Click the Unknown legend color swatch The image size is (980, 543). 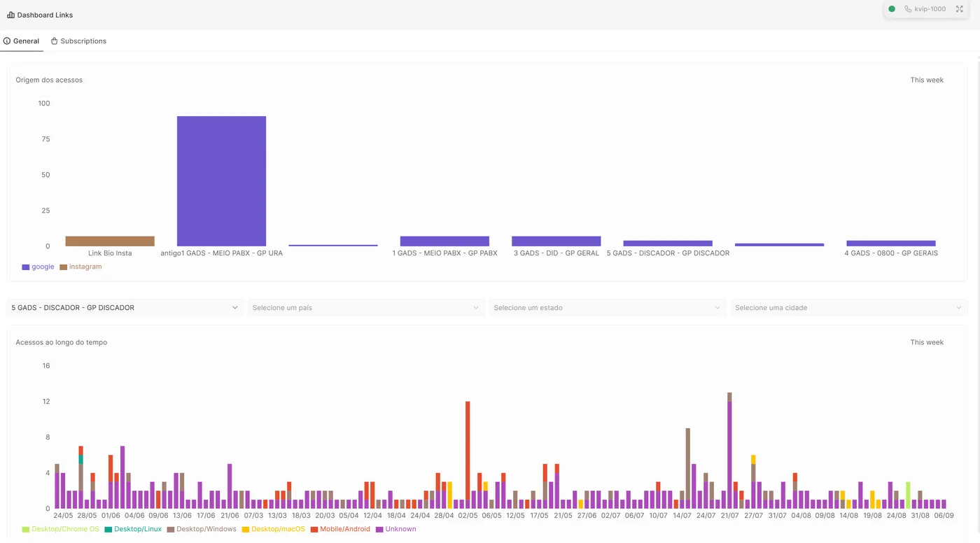pyautogui.click(x=380, y=529)
